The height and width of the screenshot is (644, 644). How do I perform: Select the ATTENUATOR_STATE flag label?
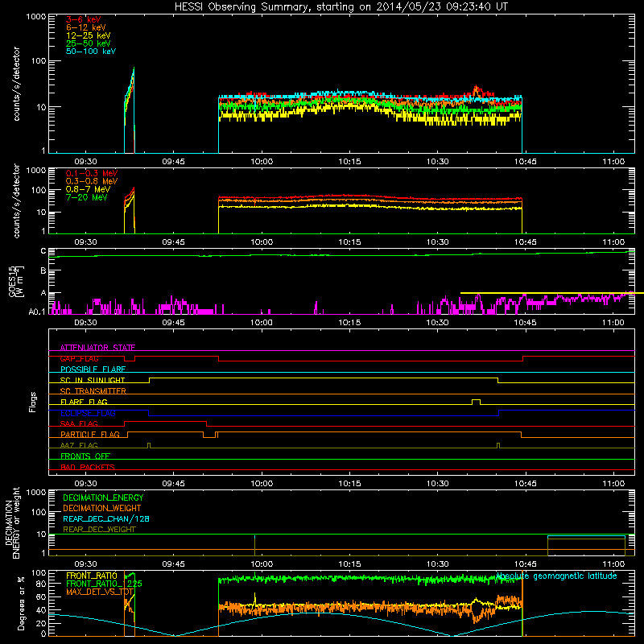(97, 348)
